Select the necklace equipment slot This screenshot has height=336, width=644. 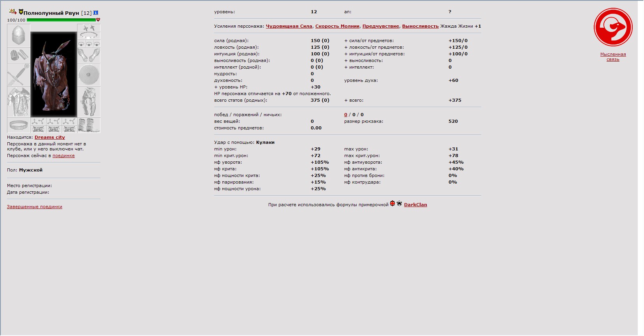(x=89, y=35)
